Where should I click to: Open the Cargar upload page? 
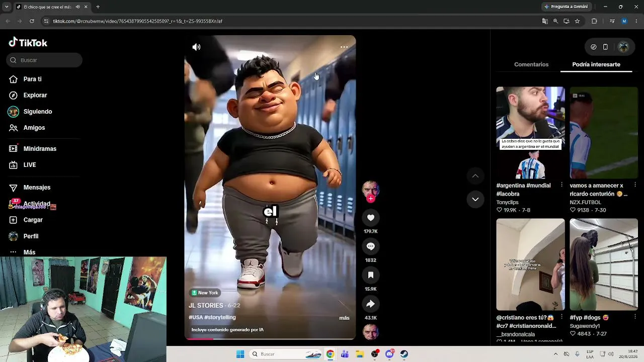(33, 220)
